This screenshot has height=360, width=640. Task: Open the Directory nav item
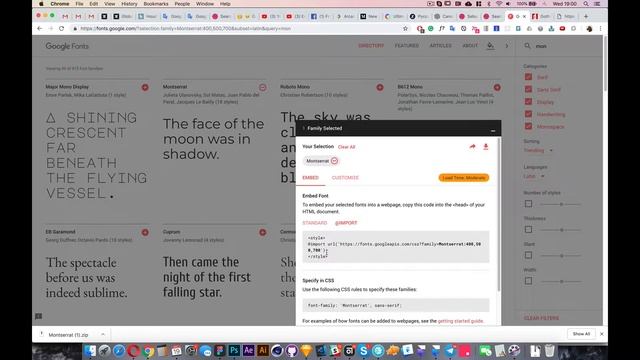(x=371, y=46)
